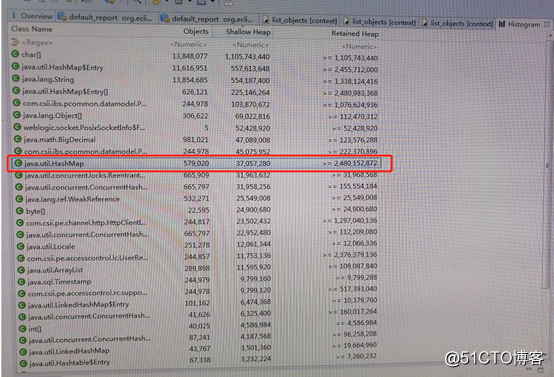The width and height of the screenshot is (554, 377).
Task: Click the class icon beside java.util.concurrent.locks.Reentrant...
Action: pos(18,175)
